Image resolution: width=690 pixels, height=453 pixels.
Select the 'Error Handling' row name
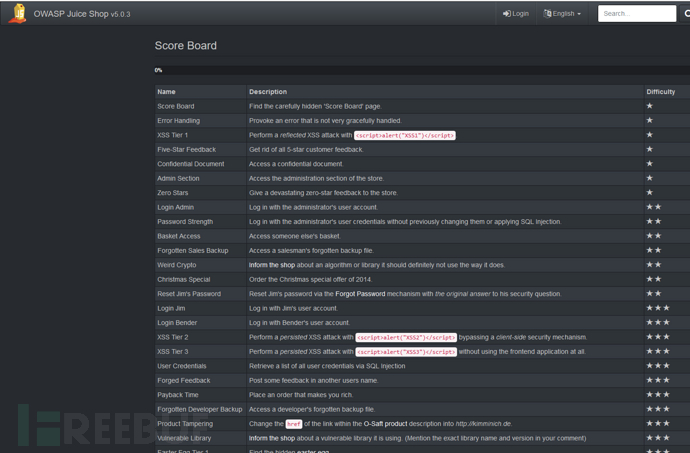pyautogui.click(x=178, y=121)
